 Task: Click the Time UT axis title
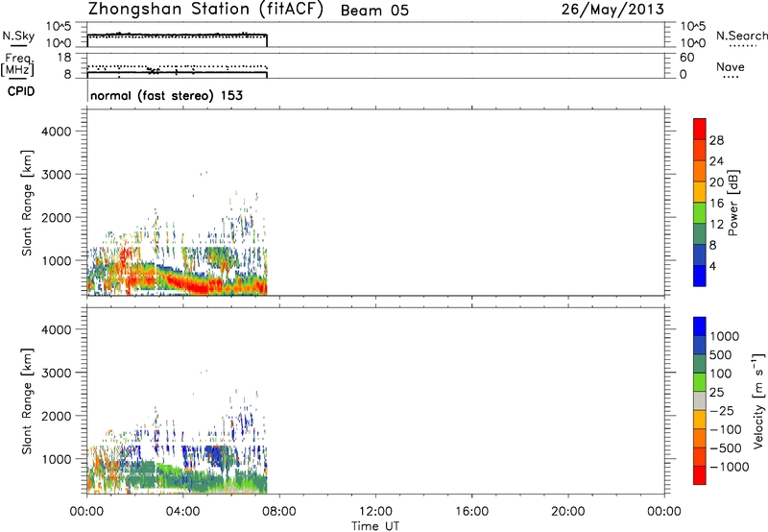375,526
